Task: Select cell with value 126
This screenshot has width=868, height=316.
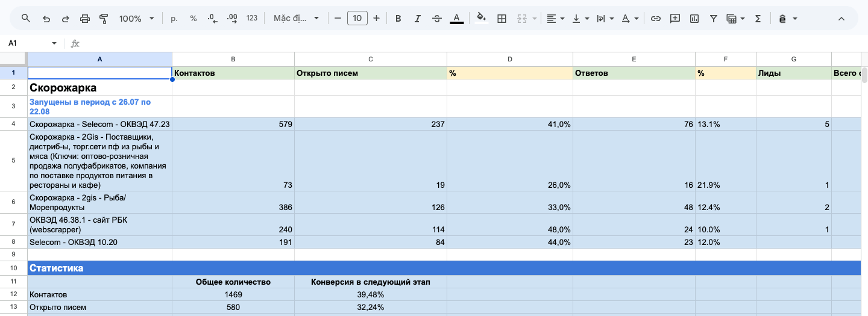Action: tap(371, 202)
